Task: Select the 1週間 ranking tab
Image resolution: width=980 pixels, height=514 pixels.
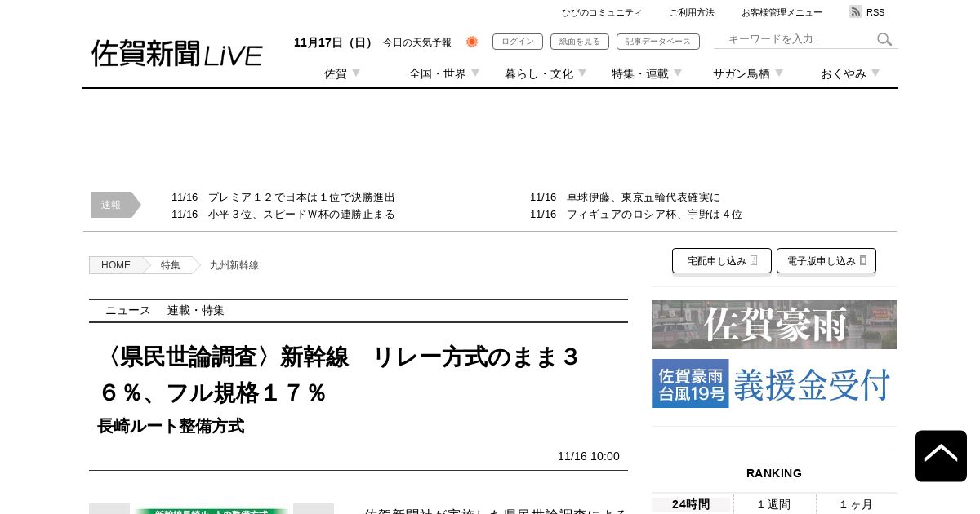Action: 774,504
